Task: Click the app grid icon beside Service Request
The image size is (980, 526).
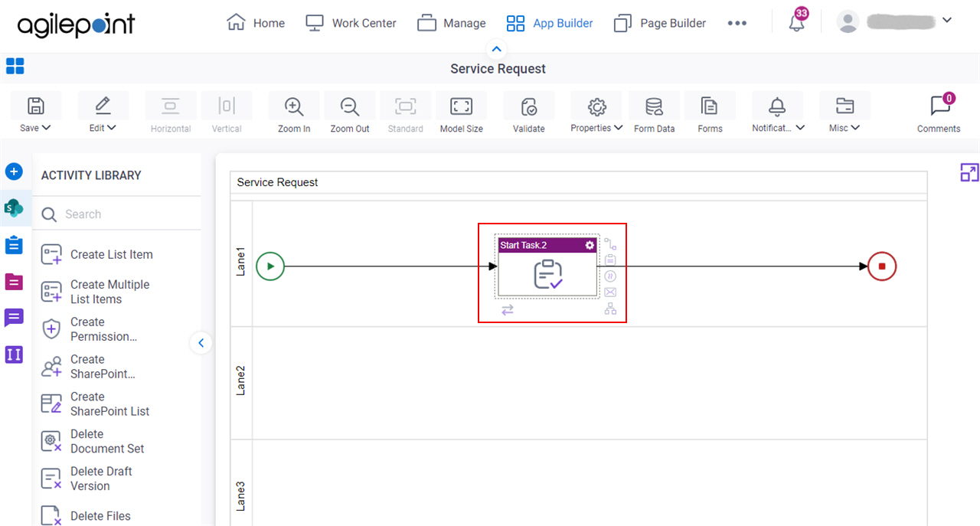Action: coord(15,66)
